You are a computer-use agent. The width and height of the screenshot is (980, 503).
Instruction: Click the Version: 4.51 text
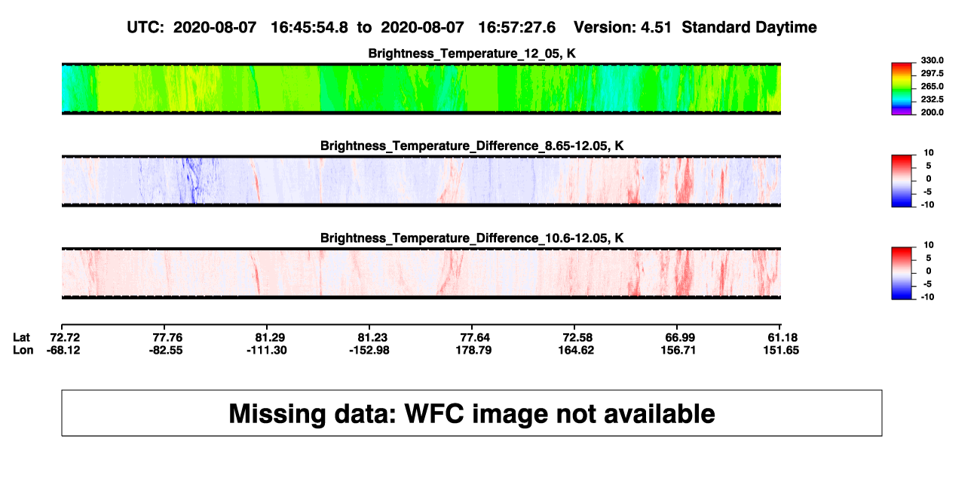click(x=624, y=27)
